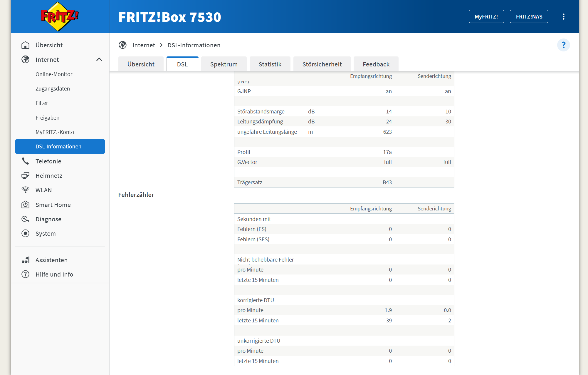Screen dimensions: 588x375
Task: Collapse the Internet menu chevron
Action: coord(99,60)
